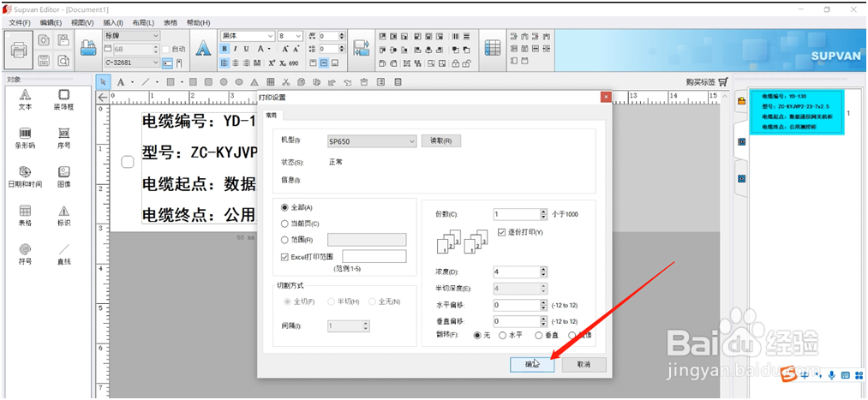868x400 pixels.
Task: Confirm print settings with the 确定 button
Action: tap(532, 365)
